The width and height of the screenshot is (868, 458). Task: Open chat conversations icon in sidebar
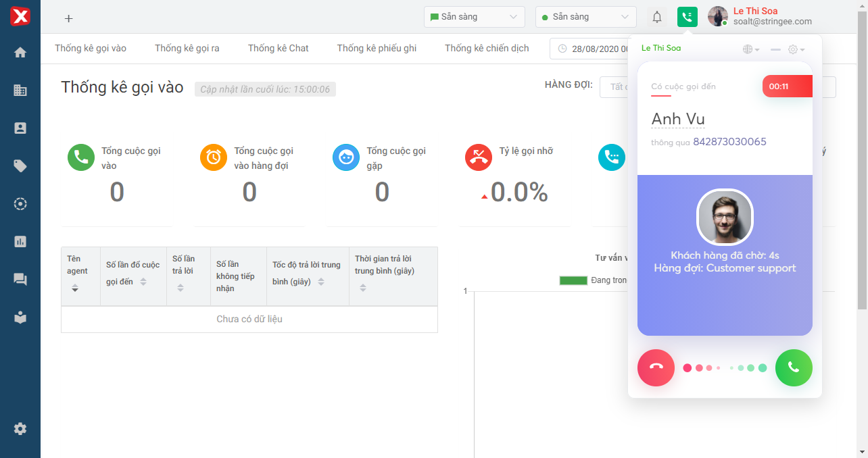[x=20, y=279]
